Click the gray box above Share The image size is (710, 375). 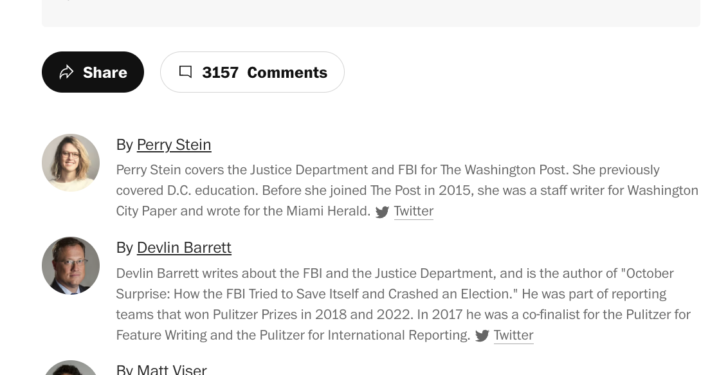click(371, 13)
